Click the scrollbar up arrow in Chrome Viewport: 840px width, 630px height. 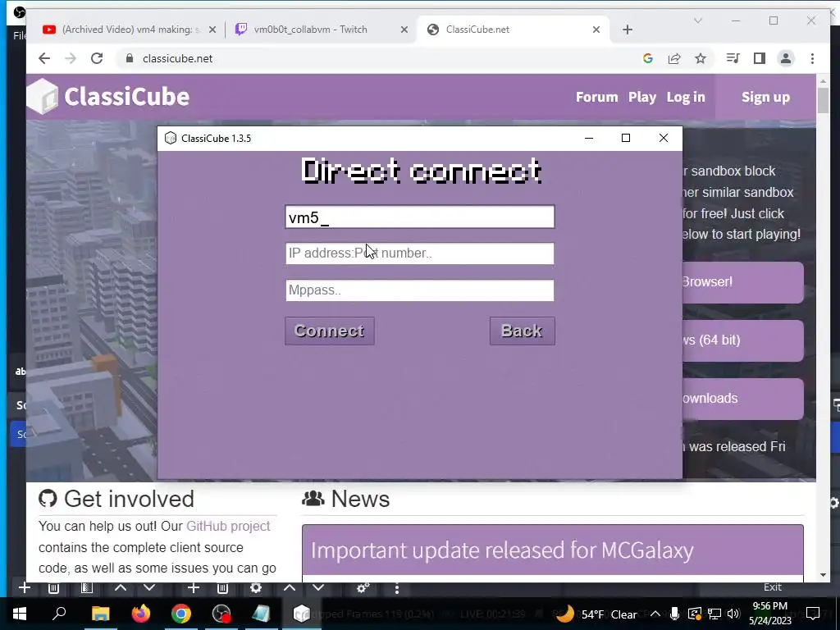coord(823,81)
